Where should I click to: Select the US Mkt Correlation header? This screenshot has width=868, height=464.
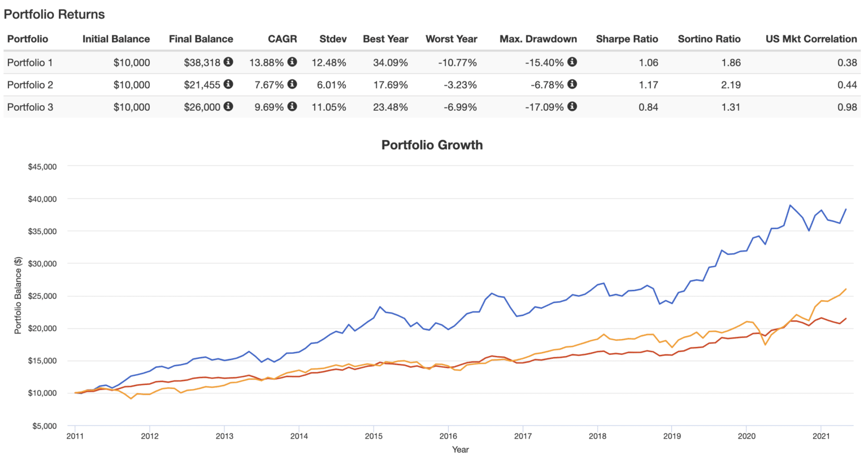pyautogui.click(x=812, y=39)
